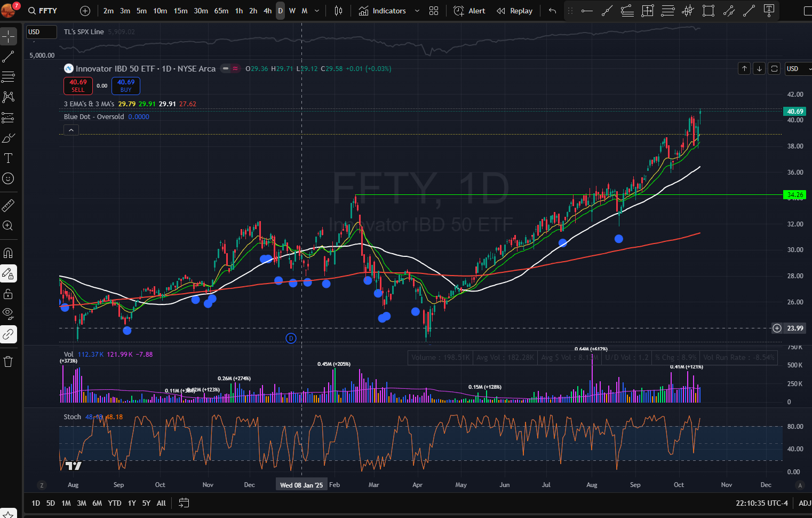Click the 40.69 BUY button
Screen dimensions: 812x518
coord(126,85)
